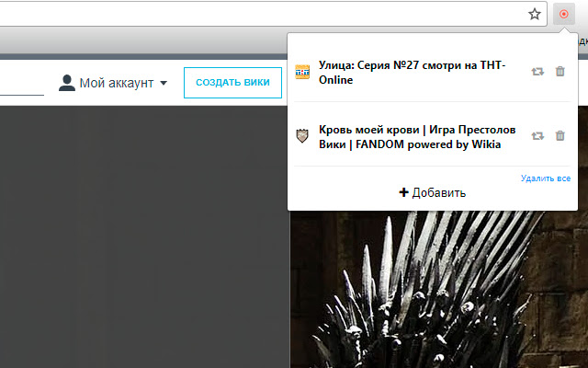Delete the Кровь моей крови entry
Image resolution: width=588 pixels, height=368 pixels.
click(x=560, y=135)
